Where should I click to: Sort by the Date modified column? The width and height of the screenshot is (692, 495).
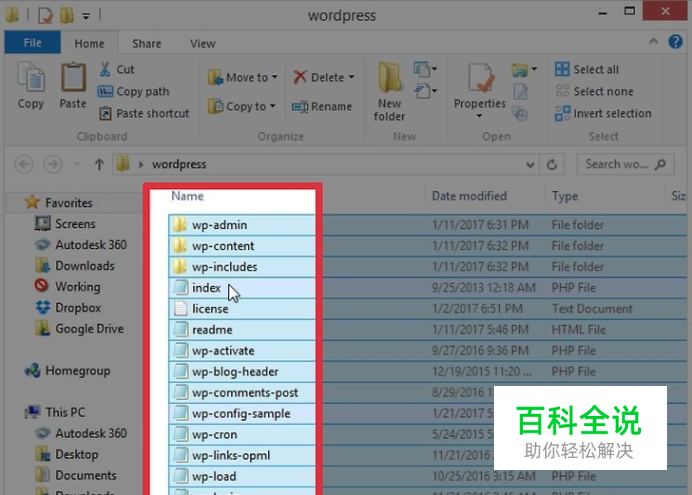469,196
